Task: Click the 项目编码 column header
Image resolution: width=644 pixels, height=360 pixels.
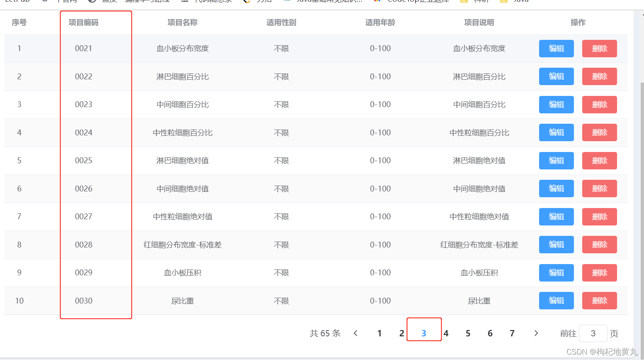Action: tap(83, 22)
